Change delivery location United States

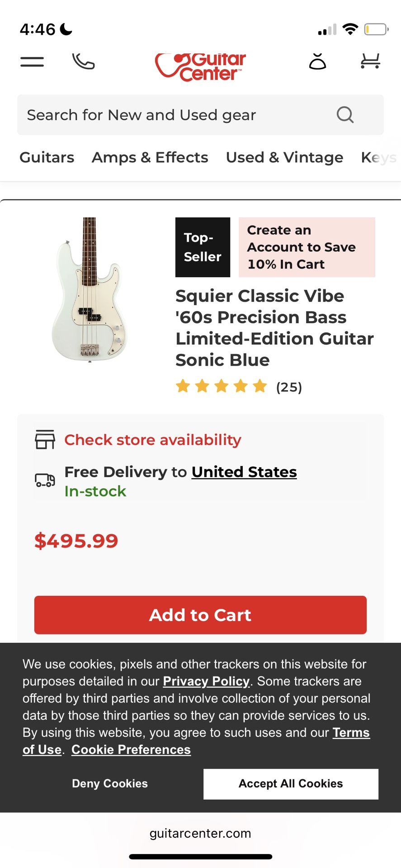tap(244, 472)
